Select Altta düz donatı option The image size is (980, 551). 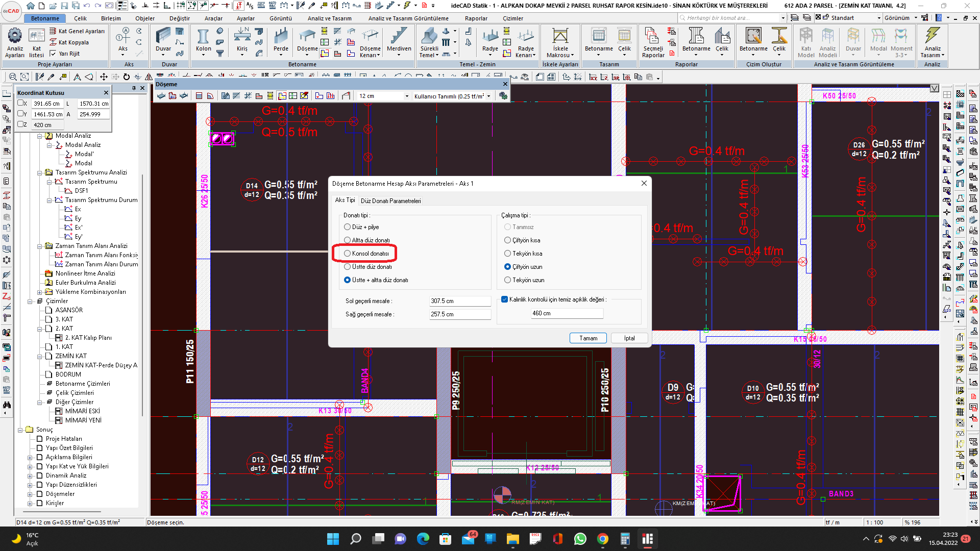(x=348, y=240)
